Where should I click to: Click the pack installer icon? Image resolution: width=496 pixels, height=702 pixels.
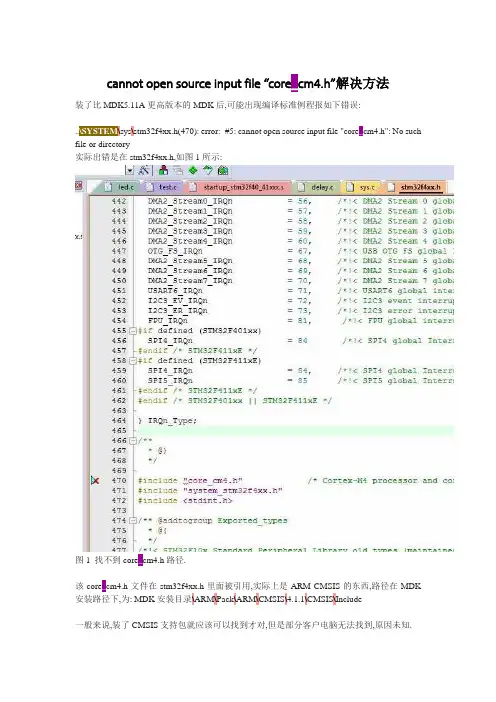223,170
